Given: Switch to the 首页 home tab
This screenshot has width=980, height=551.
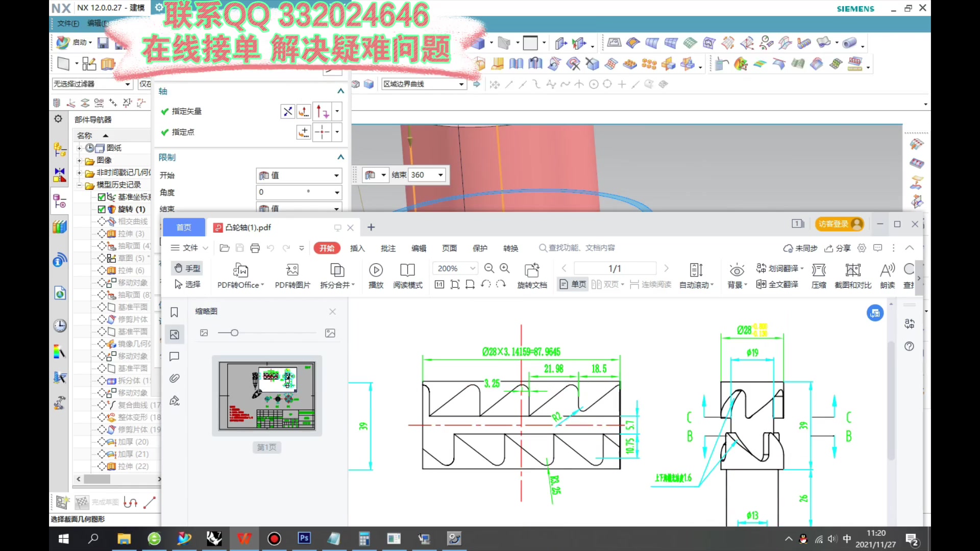Looking at the screenshot, I should point(184,228).
